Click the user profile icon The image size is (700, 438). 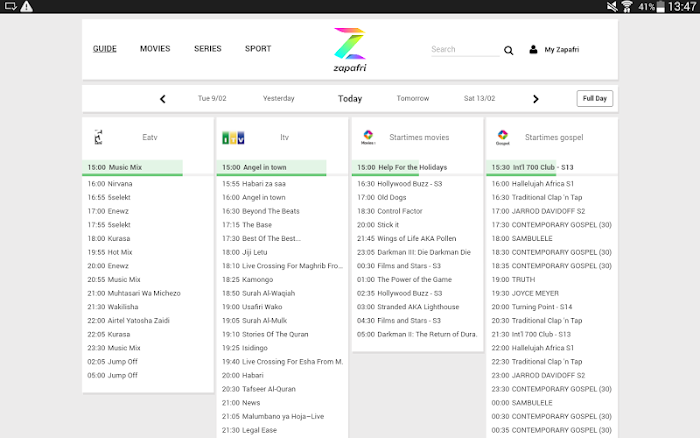pos(533,49)
